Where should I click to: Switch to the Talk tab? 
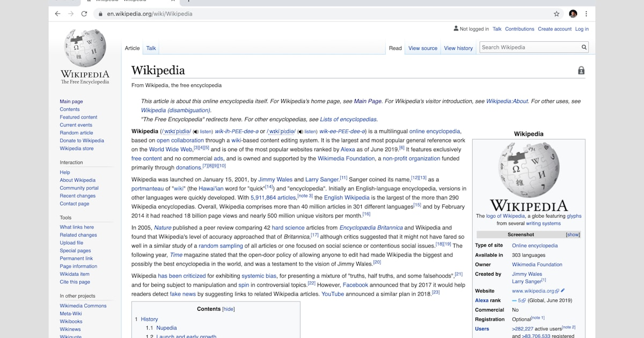click(151, 48)
